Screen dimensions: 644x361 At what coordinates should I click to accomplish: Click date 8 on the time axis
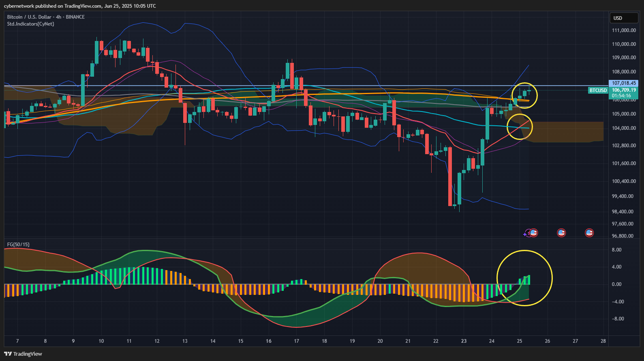(45, 341)
